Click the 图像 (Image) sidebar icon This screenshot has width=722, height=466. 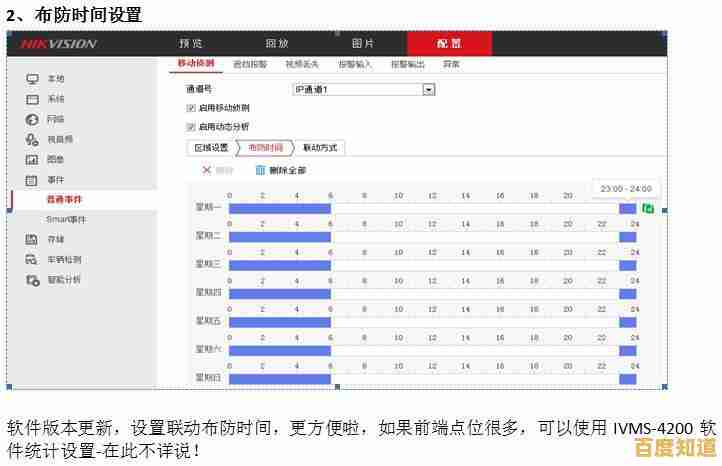pos(32,159)
